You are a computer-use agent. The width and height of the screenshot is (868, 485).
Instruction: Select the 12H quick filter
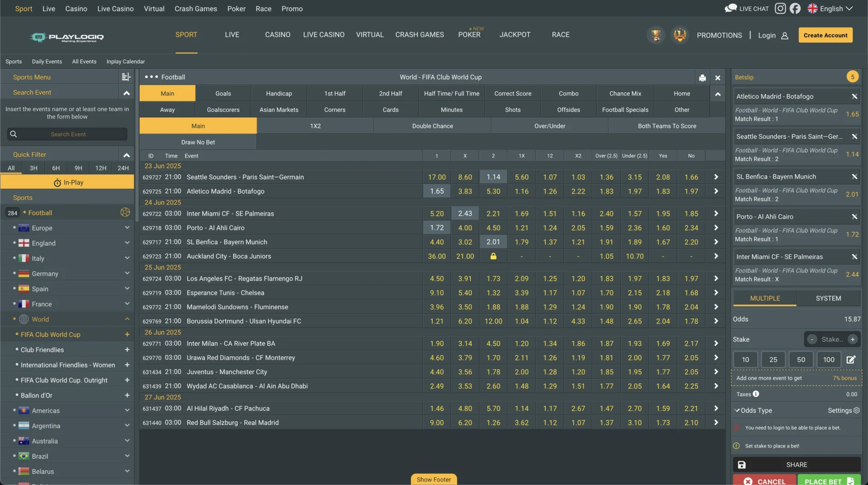pos(101,168)
